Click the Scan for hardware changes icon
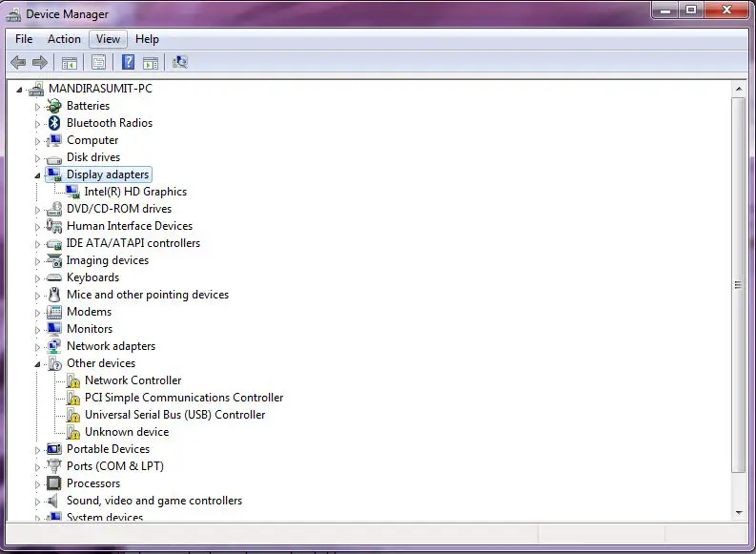 coord(180,62)
